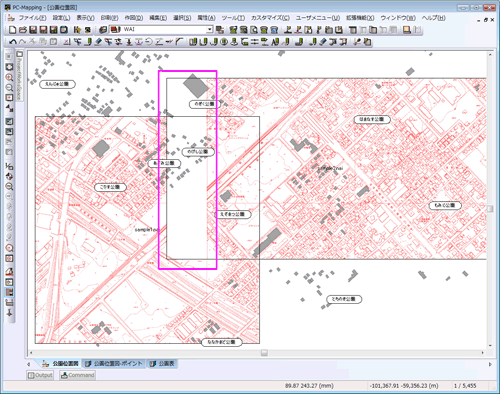Expand tab list with right arrow
Viewport: 500px width, 394px height.
[x=490, y=364]
